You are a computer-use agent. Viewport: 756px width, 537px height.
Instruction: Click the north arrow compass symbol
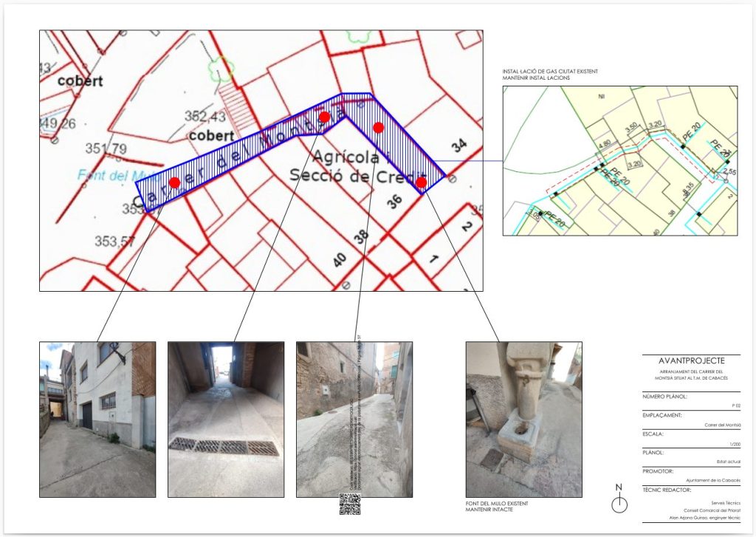[x=619, y=503]
